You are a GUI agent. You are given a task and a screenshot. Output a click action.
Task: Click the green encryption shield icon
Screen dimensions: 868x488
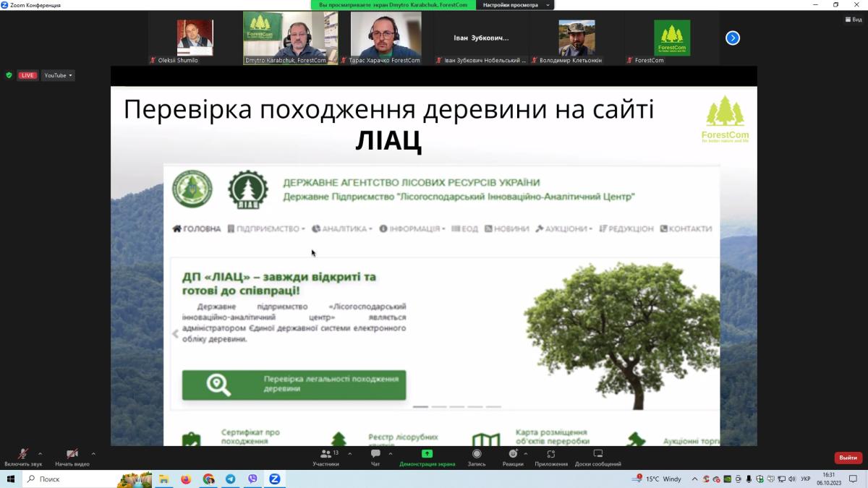9,75
